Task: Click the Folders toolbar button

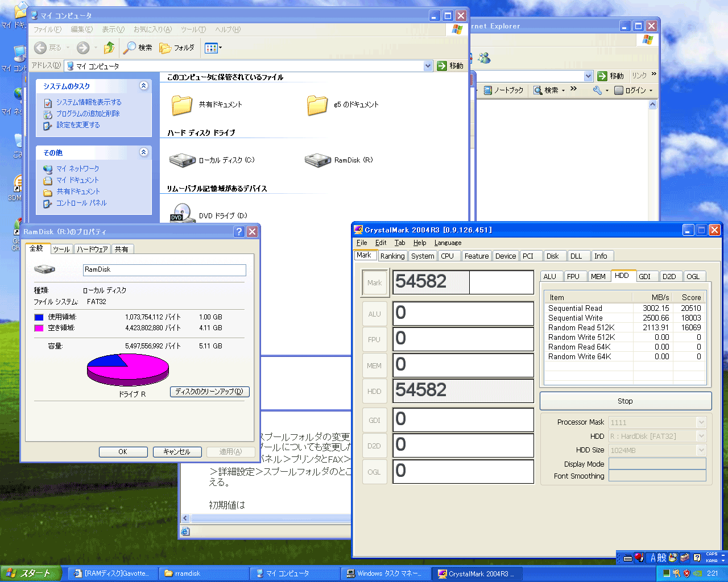Action: click(x=177, y=48)
